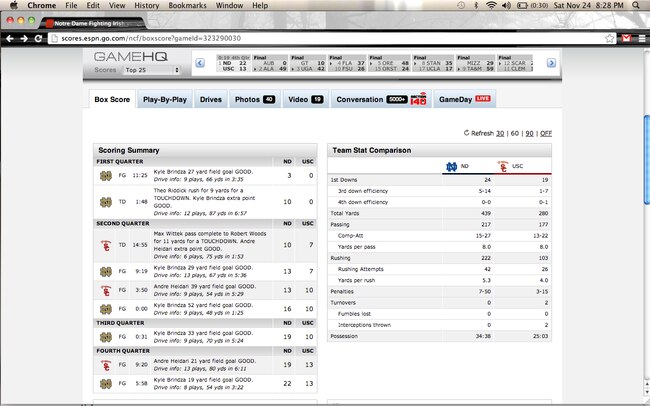Open the FLA vs FSU final score box
Viewport: 650px width, 406px height.
coord(347,63)
